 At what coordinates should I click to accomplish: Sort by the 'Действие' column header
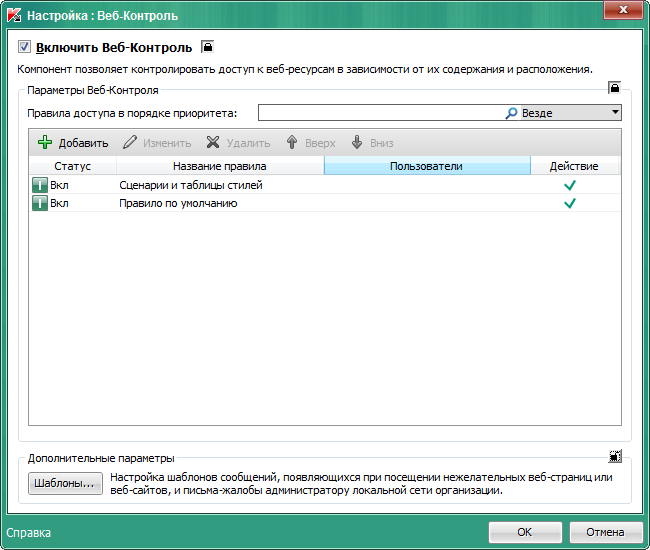coord(574,166)
